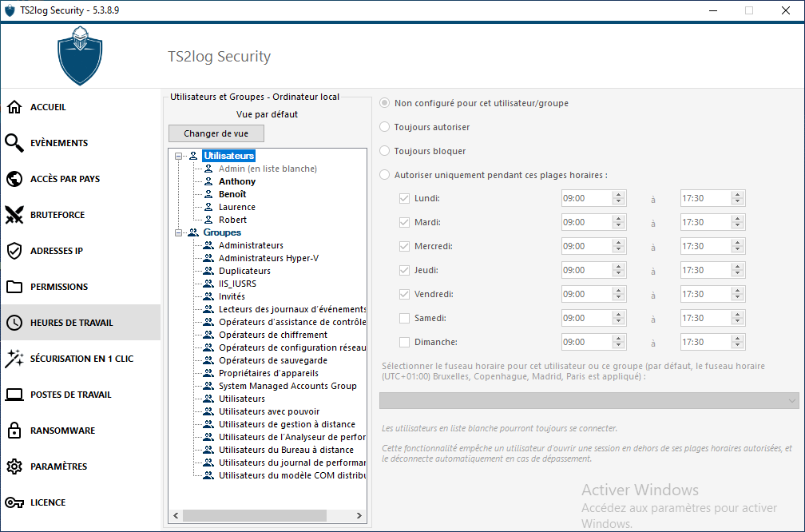The height and width of the screenshot is (532, 805).
Task: Click the Paramètres gear icon
Action: coord(14,466)
